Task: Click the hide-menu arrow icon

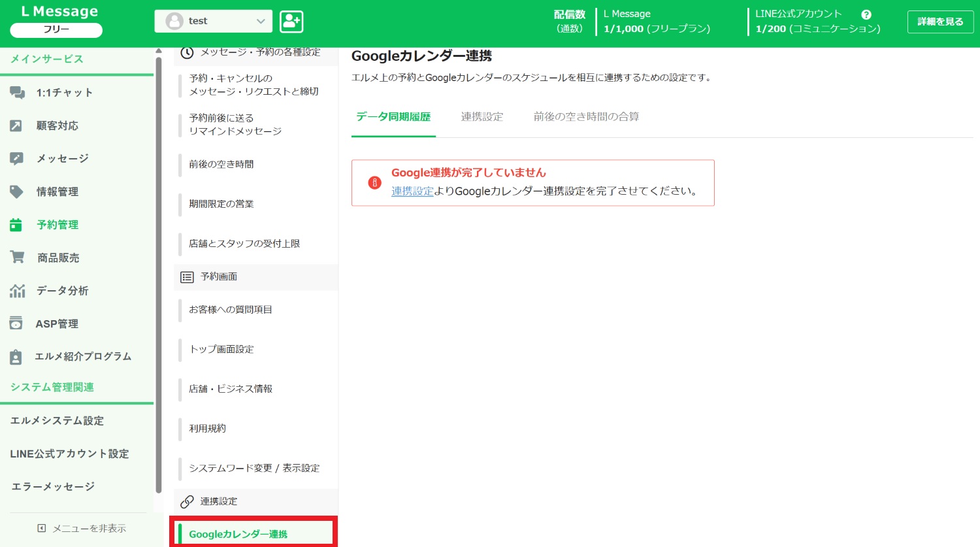Action: coord(42,528)
